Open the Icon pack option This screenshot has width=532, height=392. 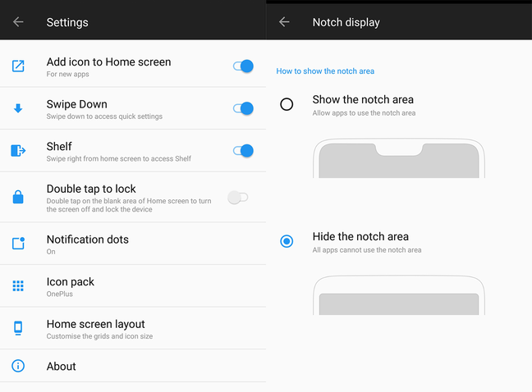coord(133,286)
